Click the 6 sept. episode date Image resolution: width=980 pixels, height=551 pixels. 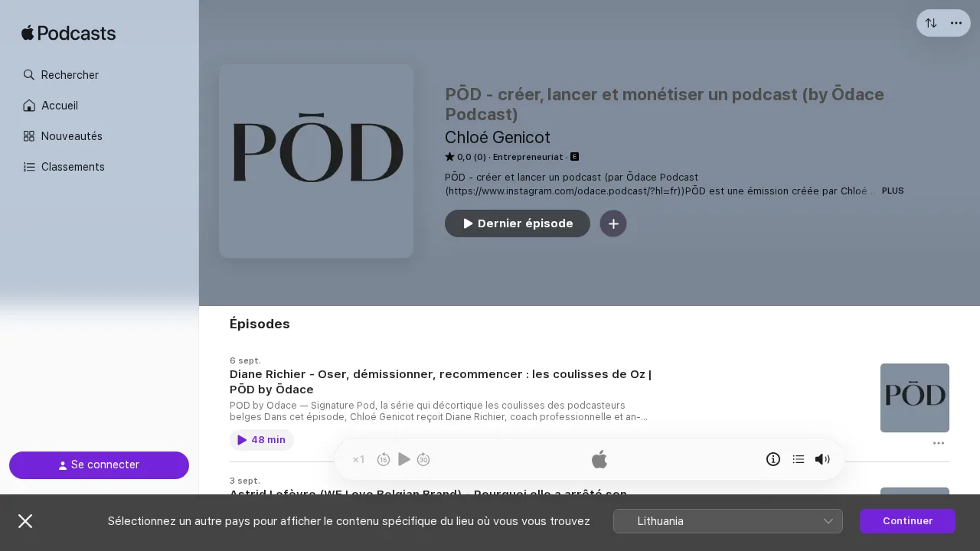click(245, 360)
